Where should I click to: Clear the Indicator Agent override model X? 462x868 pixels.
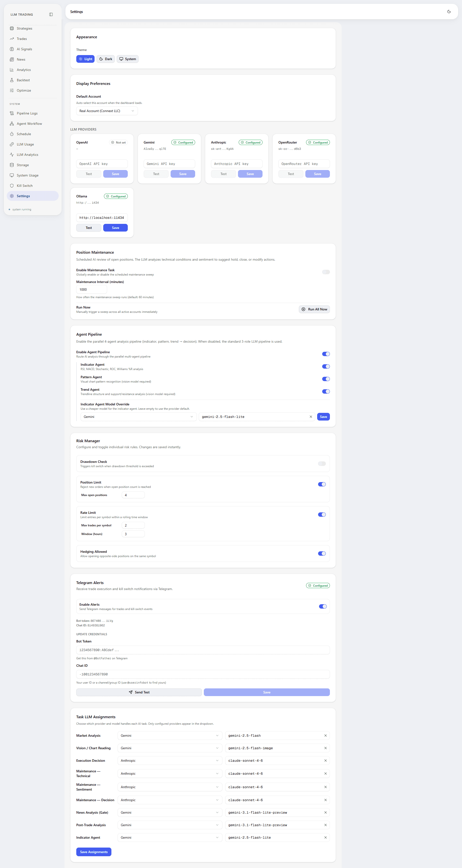point(311,417)
